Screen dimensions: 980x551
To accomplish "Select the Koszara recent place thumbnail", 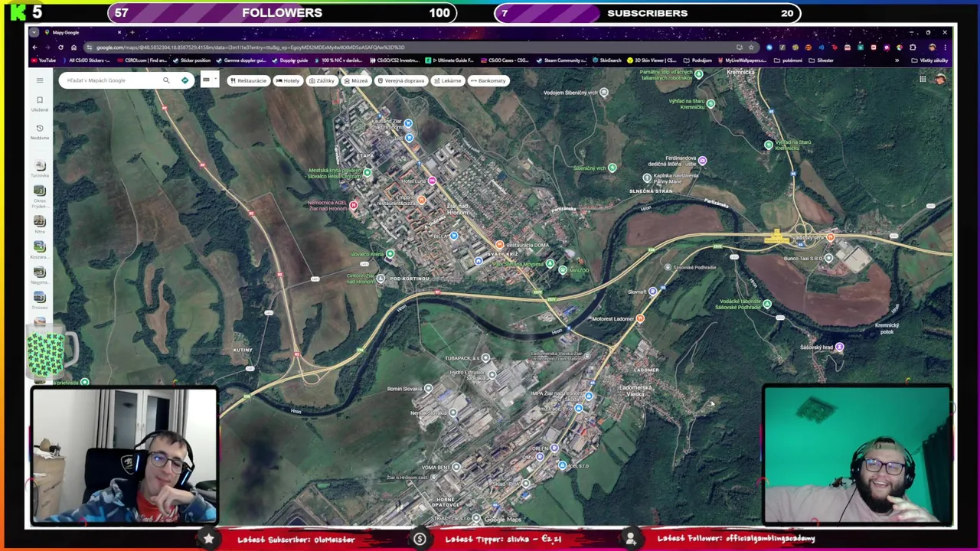I will pyautogui.click(x=40, y=246).
